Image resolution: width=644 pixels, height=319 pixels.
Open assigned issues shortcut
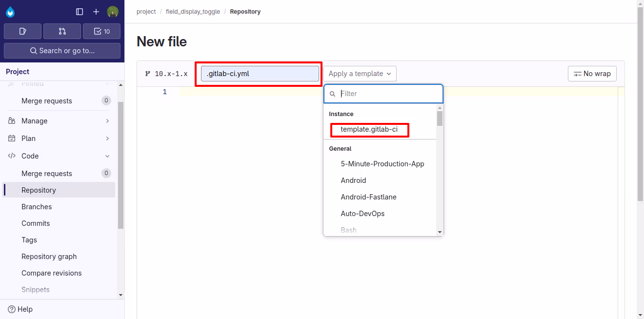pos(22,31)
